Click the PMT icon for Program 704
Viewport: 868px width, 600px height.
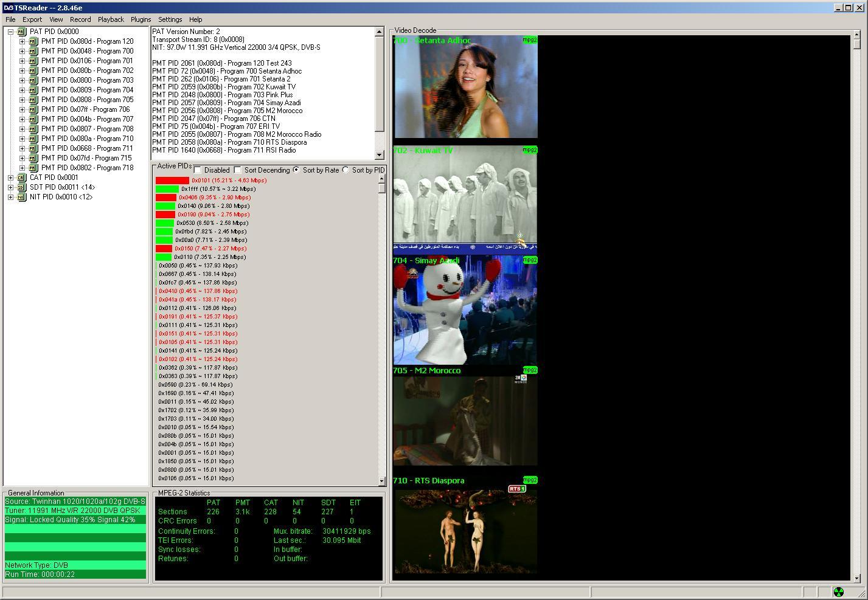[x=33, y=90]
